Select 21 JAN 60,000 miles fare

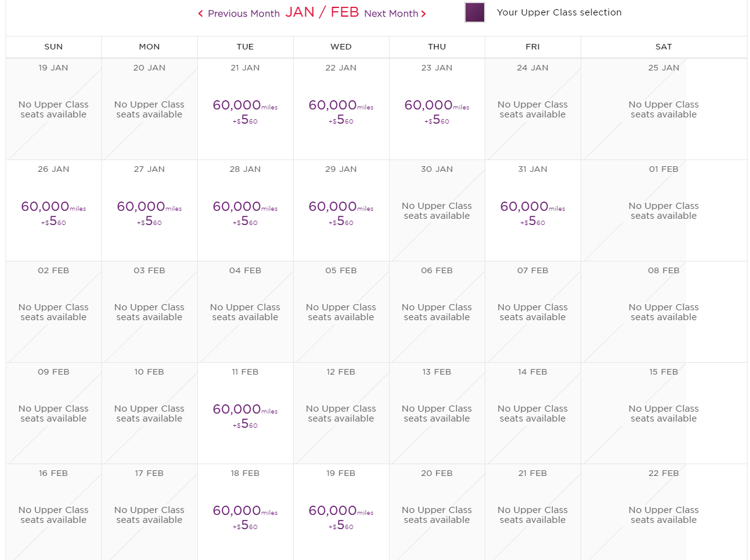pos(245,110)
